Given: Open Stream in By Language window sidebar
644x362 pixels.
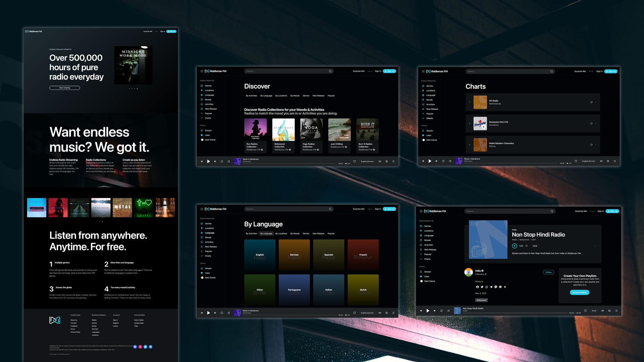Looking at the screenshot, I should click(x=206, y=268).
